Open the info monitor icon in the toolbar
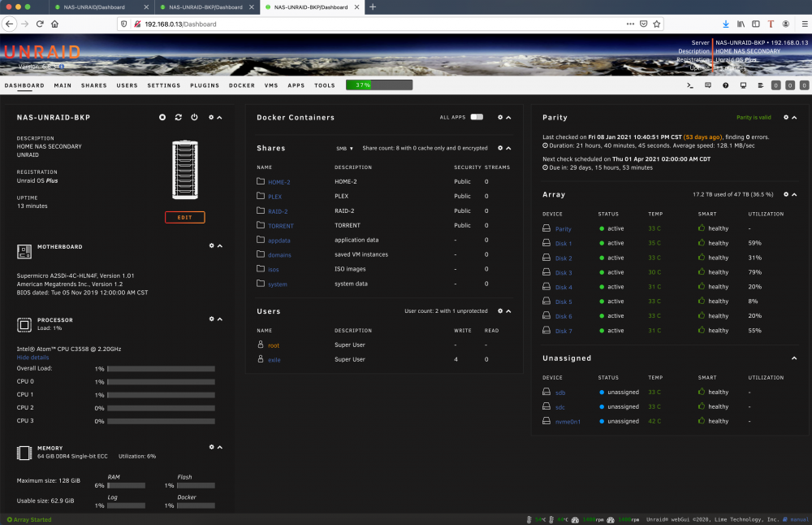This screenshot has width=812, height=525. pos(743,85)
